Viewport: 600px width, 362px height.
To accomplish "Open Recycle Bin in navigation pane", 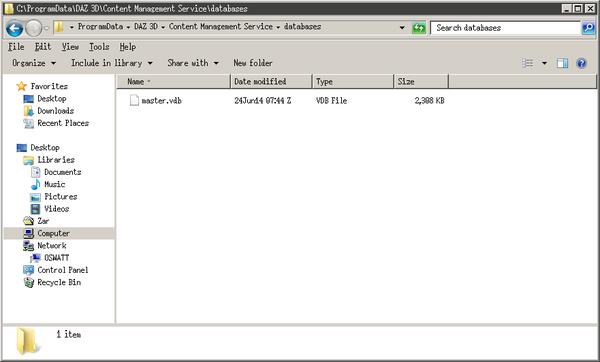I will pos(52,282).
